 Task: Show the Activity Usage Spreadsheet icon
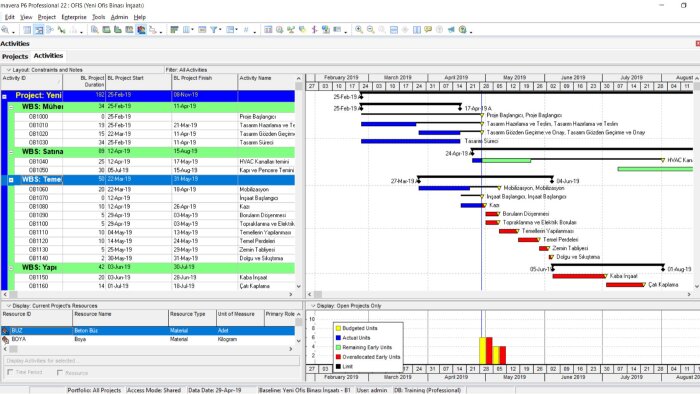pyautogui.click(x=106, y=30)
